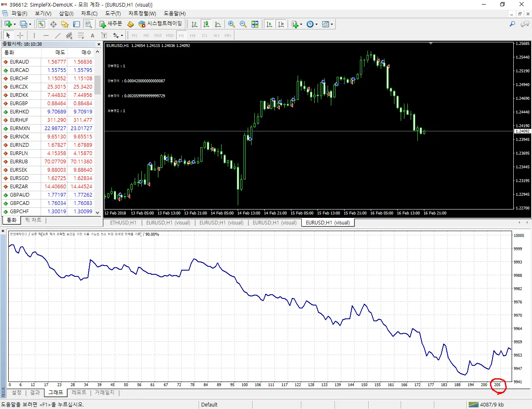532x409 pixels.
Task: Expand the new chart dropdown arrow
Action: click(15, 24)
